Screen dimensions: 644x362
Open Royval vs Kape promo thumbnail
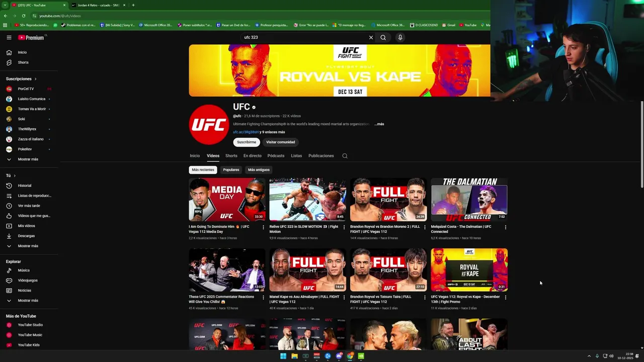click(x=469, y=269)
